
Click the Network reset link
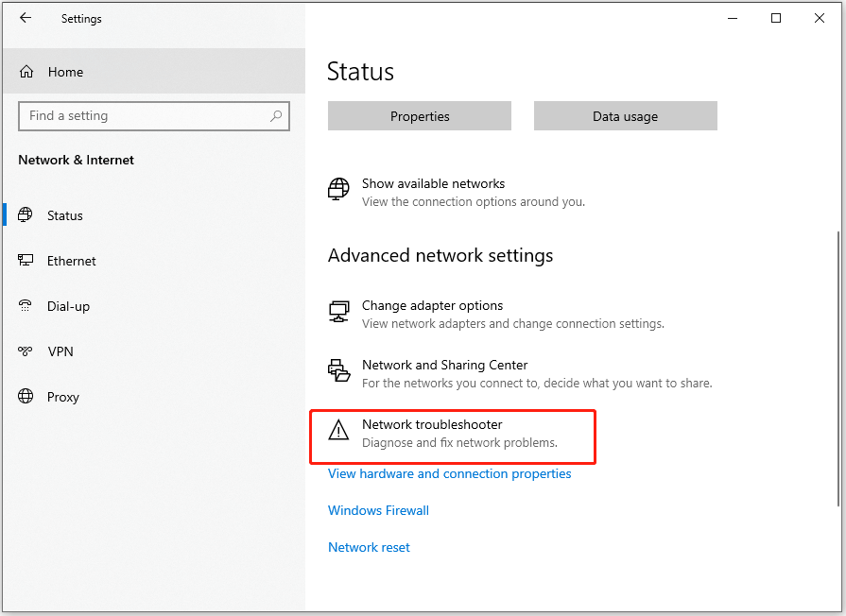[x=369, y=547]
